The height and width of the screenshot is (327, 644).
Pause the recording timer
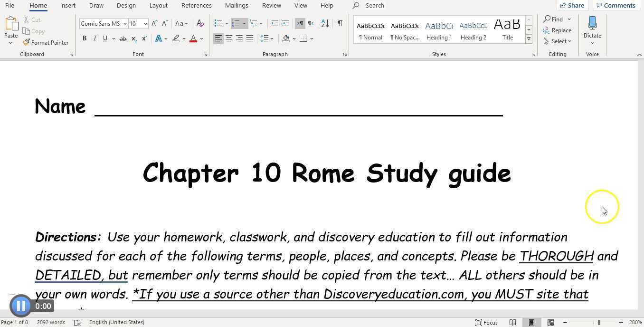coord(21,306)
